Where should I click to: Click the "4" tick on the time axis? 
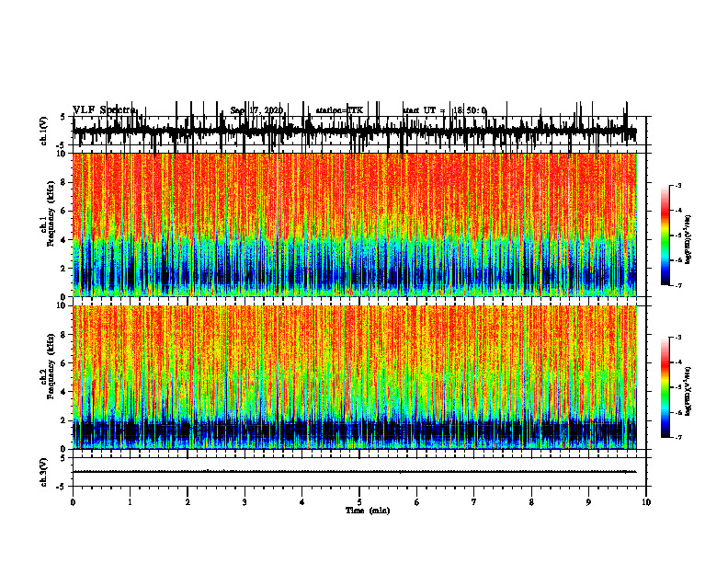[302, 502]
